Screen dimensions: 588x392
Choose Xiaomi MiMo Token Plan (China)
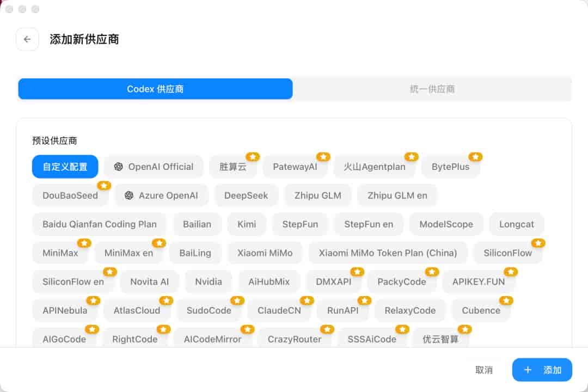coord(388,253)
